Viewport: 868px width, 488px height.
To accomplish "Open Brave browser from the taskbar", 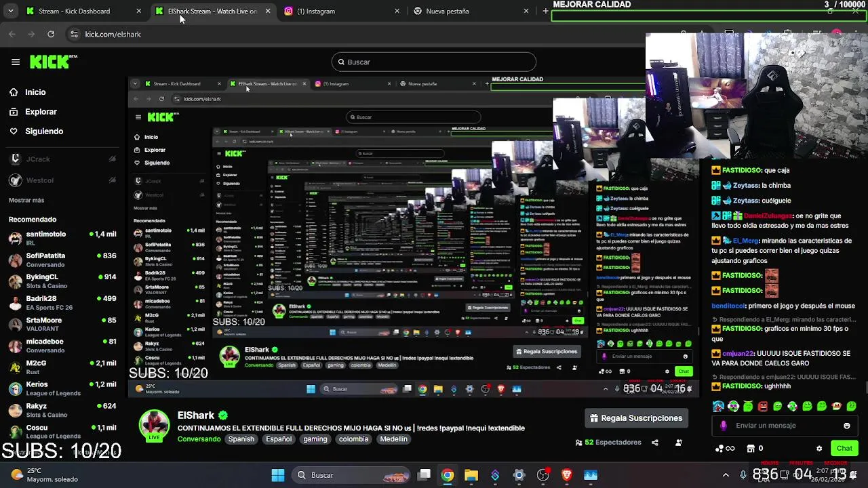I will pyautogui.click(x=567, y=475).
